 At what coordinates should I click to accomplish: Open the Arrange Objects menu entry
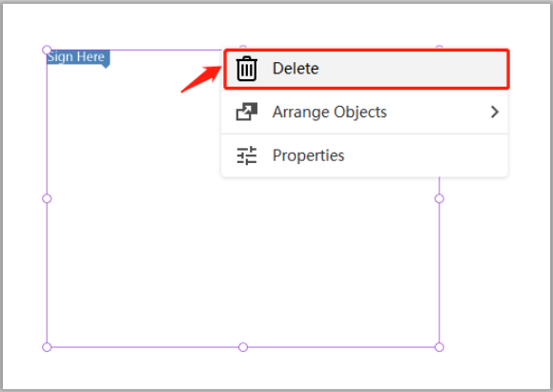click(364, 112)
